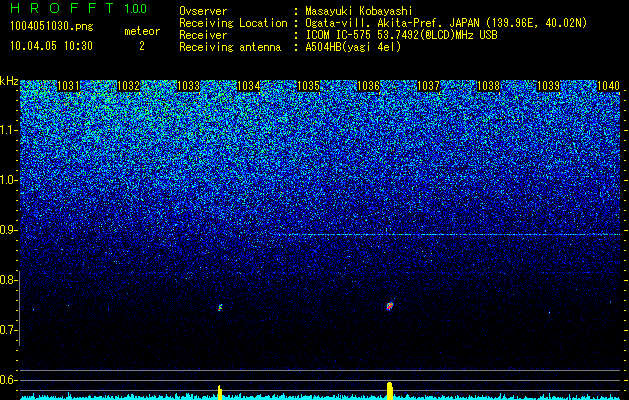The image size is (629, 400).
Task: Click the 0.8 kHz frequency tick label
Action: point(9,280)
